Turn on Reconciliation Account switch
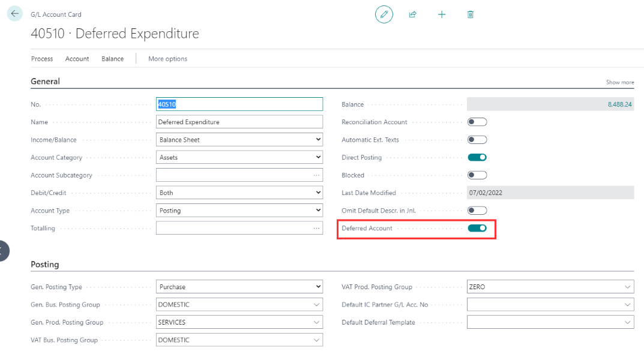The image size is (644, 360). pos(477,122)
